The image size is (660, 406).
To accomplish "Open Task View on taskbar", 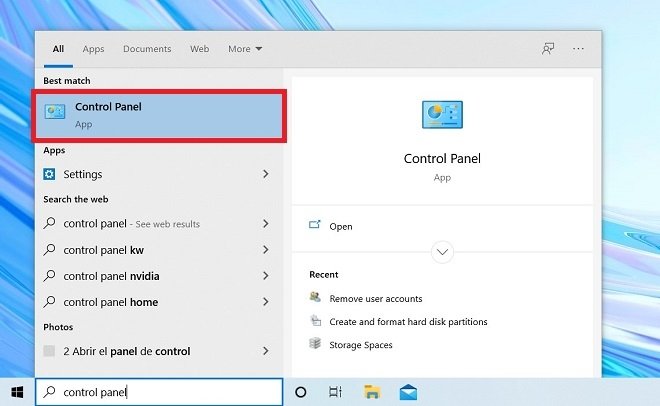I will point(335,392).
